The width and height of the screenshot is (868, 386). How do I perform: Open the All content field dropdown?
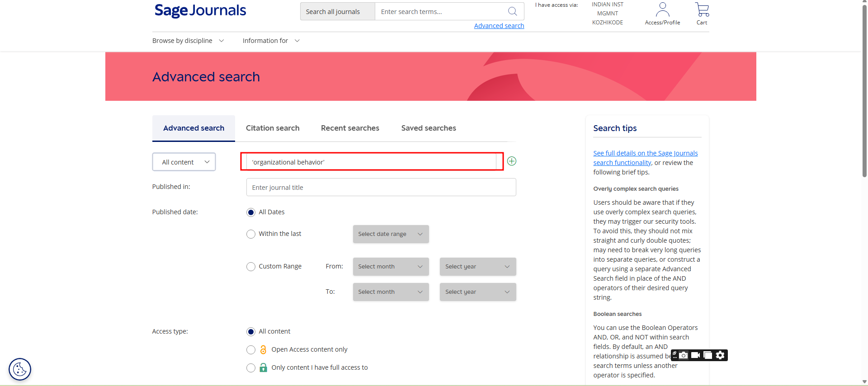pyautogui.click(x=184, y=162)
